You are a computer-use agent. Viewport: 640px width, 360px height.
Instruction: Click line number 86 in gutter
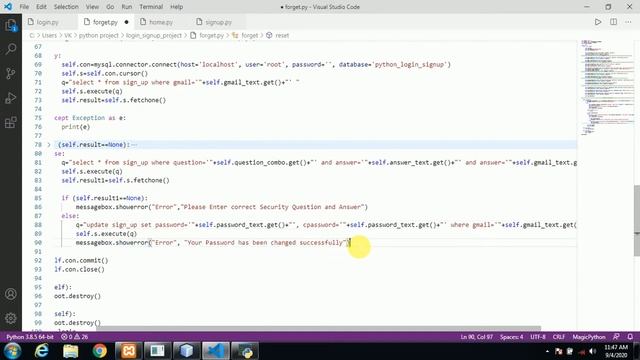[x=38, y=207]
